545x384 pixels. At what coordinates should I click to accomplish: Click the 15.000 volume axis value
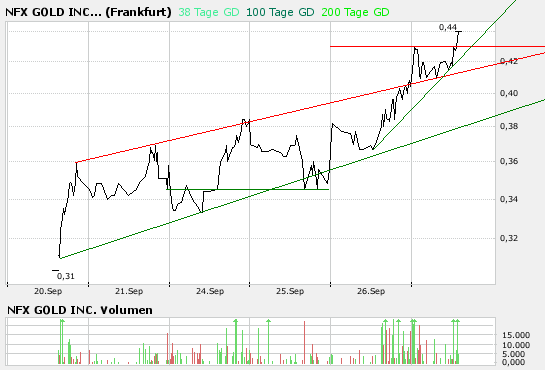[516, 335]
